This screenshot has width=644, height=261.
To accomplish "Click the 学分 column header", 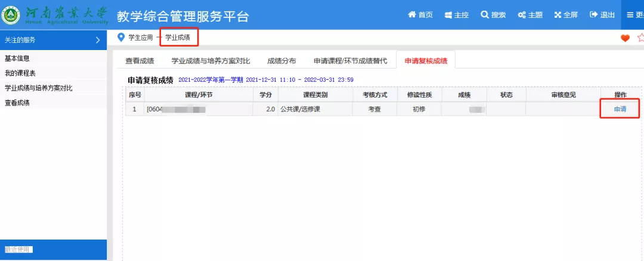I will pyautogui.click(x=265, y=95).
